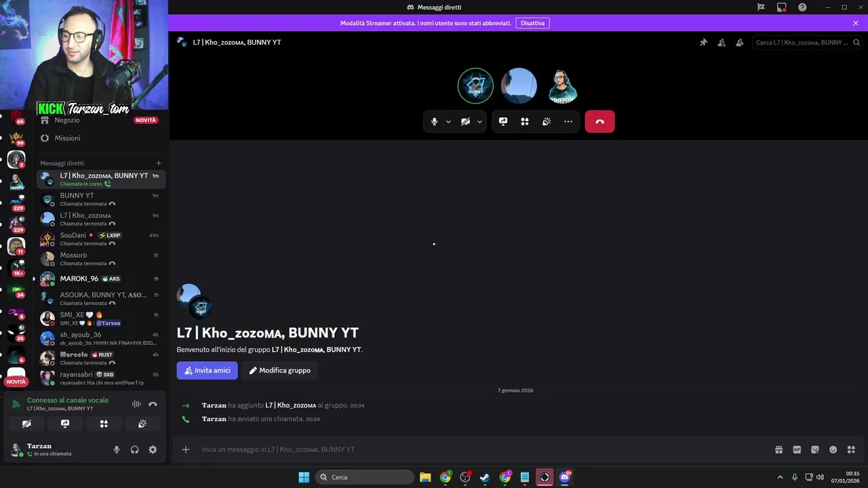Open Windows Start menu
868x488 pixels.
click(304, 477)
